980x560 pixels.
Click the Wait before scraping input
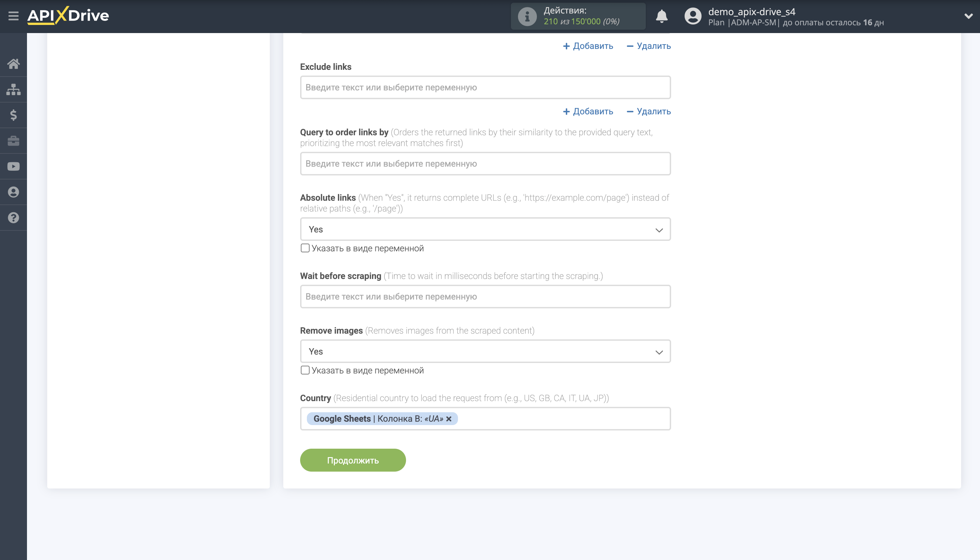click(x=485, y=297)
